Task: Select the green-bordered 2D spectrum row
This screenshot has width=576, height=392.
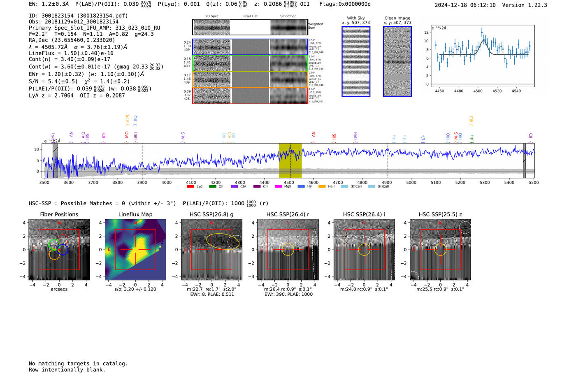Action: coord(250,63)
